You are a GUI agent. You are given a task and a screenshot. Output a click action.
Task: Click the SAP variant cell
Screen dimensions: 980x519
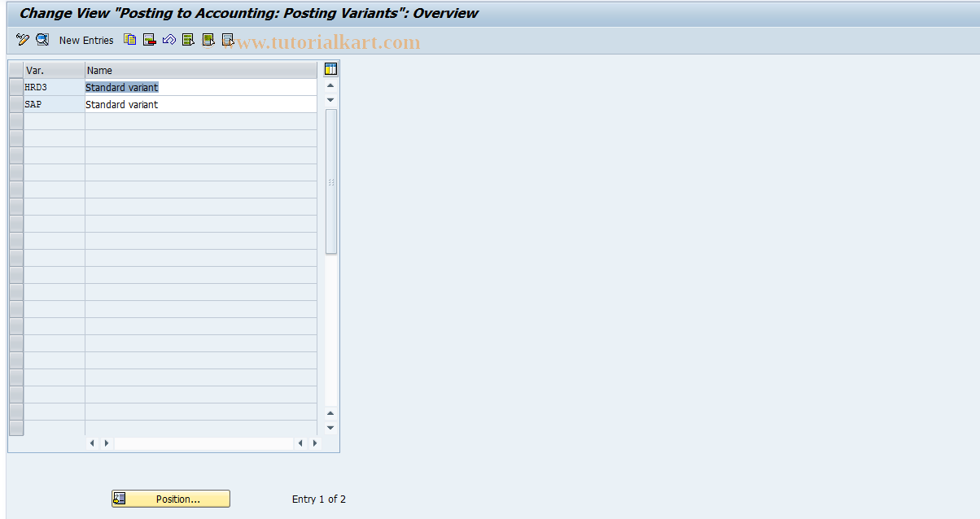[x=55, y=104]
